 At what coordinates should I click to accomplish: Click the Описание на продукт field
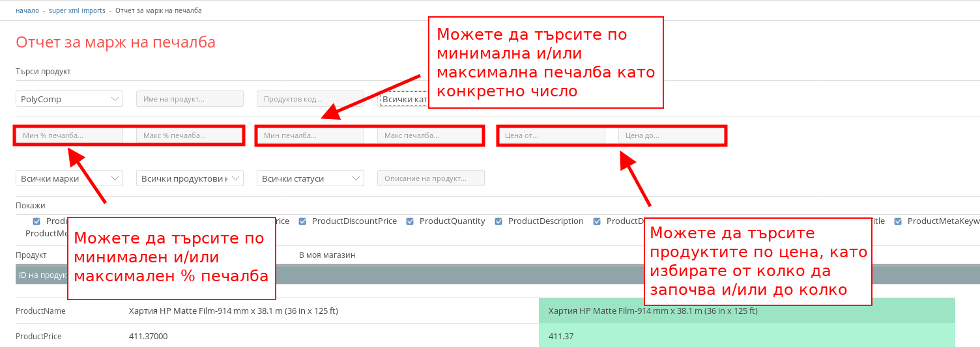click(x=431, y=178)
